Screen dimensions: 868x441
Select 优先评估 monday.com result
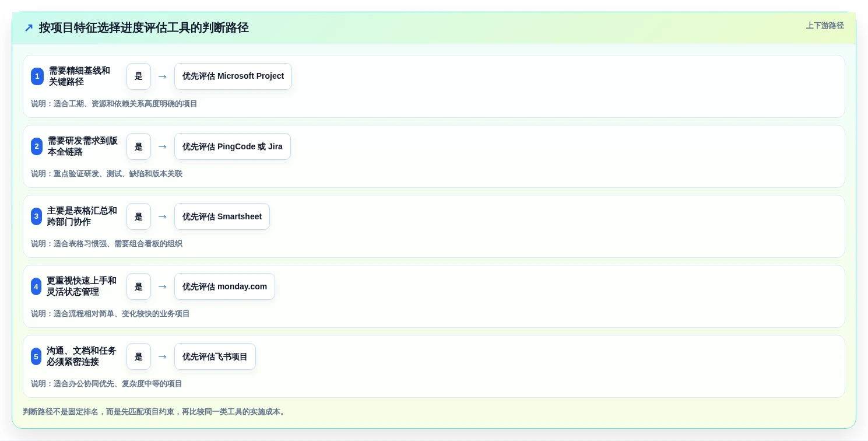[x=224, y=286]
